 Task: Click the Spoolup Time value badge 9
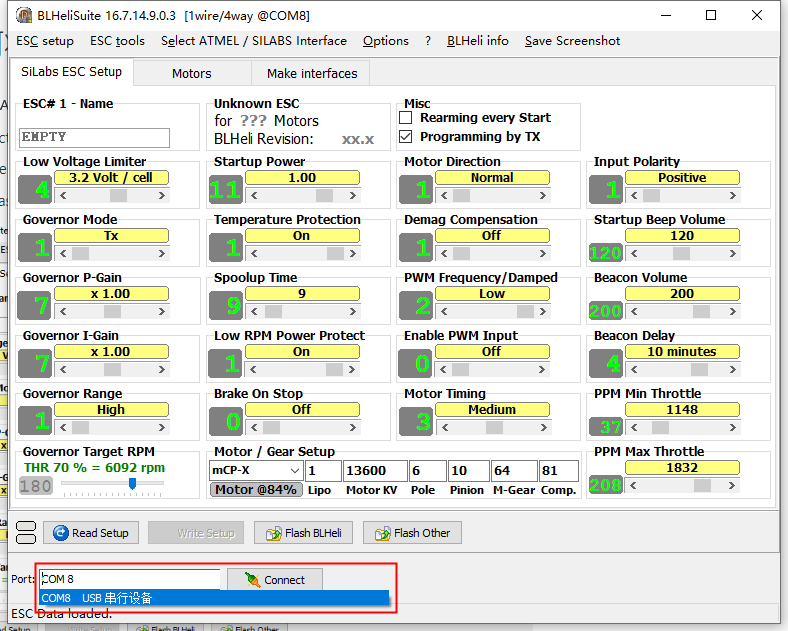[226, 305]
